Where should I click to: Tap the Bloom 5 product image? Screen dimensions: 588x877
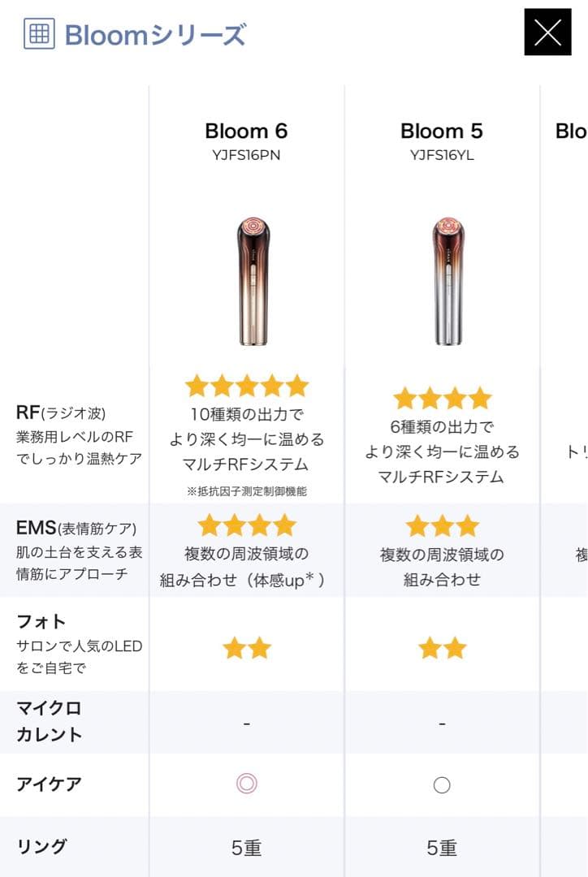[x=443, y=281]
